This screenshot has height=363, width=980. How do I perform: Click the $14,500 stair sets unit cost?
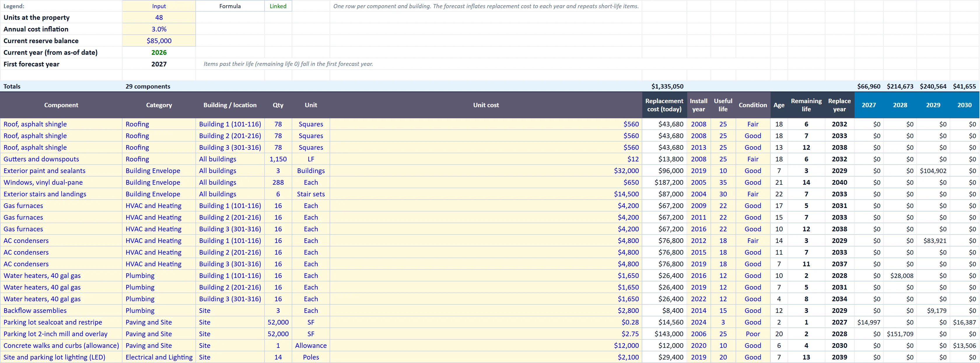pyautogui.click(x=486, y=194)
